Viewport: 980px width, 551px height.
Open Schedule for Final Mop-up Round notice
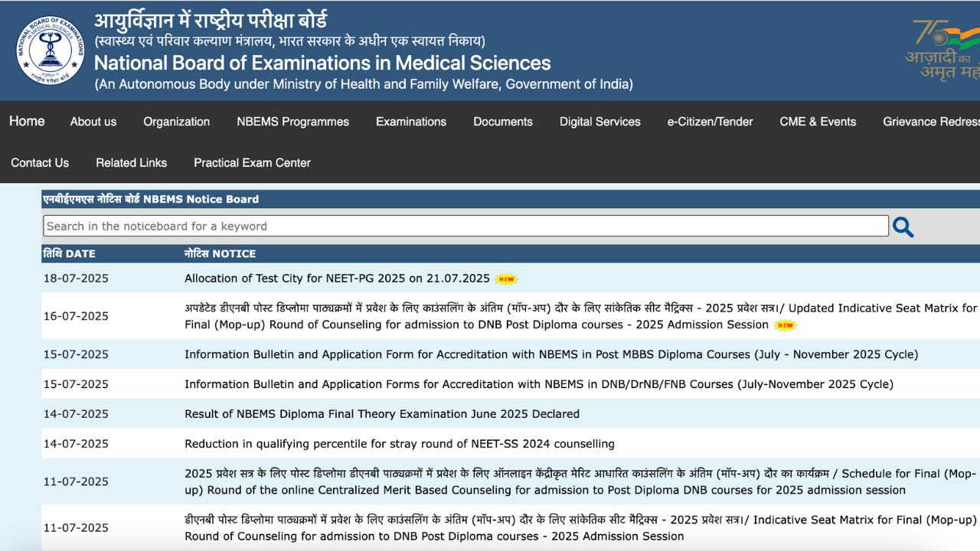point(581,482)
